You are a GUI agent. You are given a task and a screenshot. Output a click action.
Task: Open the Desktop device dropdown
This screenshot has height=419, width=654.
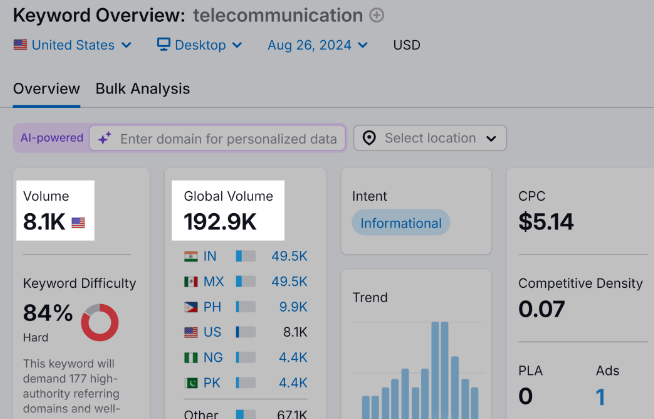click(x=200, y=45)
